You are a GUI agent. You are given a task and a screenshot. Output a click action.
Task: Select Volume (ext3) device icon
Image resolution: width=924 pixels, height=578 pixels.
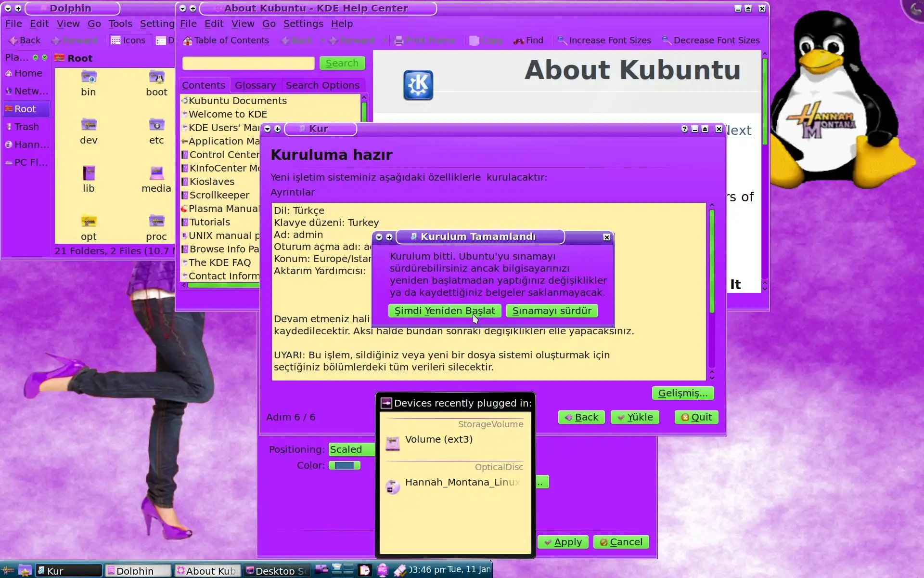pyautogui.click(x=393, y=443)
